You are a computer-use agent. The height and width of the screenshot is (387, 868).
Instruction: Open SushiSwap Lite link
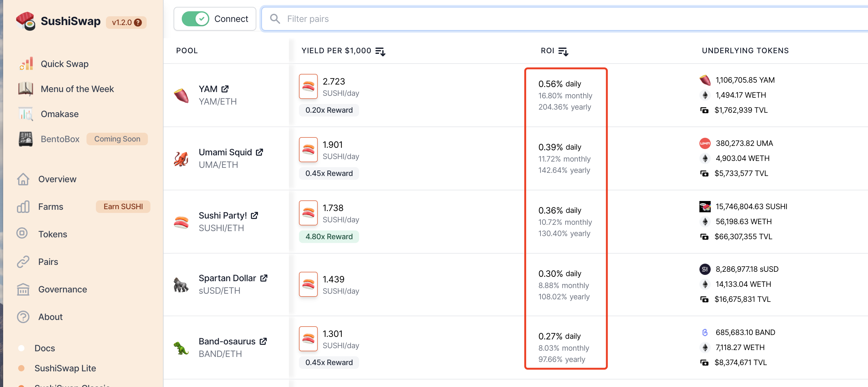[65, 369]
